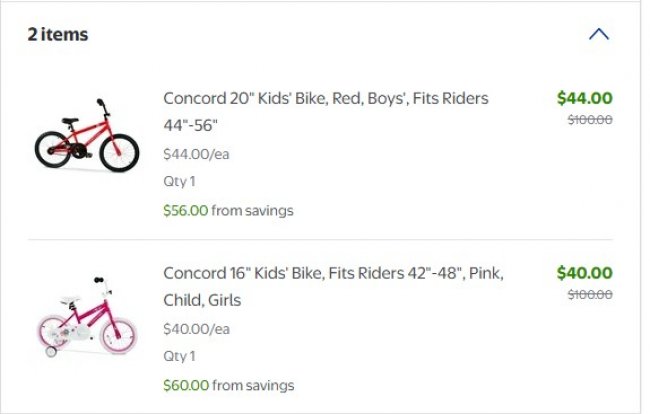Image resolution: width=650 pixels, height=414 pixels.
Task: Click the green $44.00 price
Action: point(584,98)
